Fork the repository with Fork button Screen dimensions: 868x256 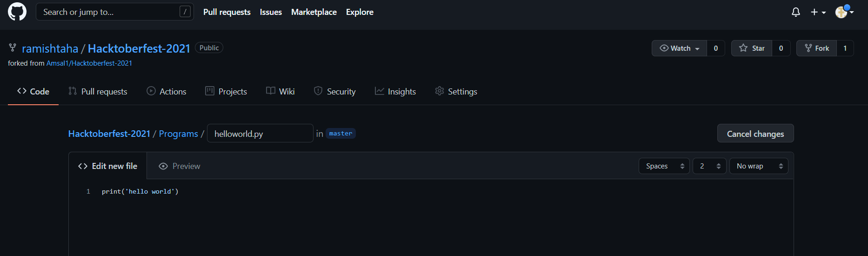click(x=817, y=48)
